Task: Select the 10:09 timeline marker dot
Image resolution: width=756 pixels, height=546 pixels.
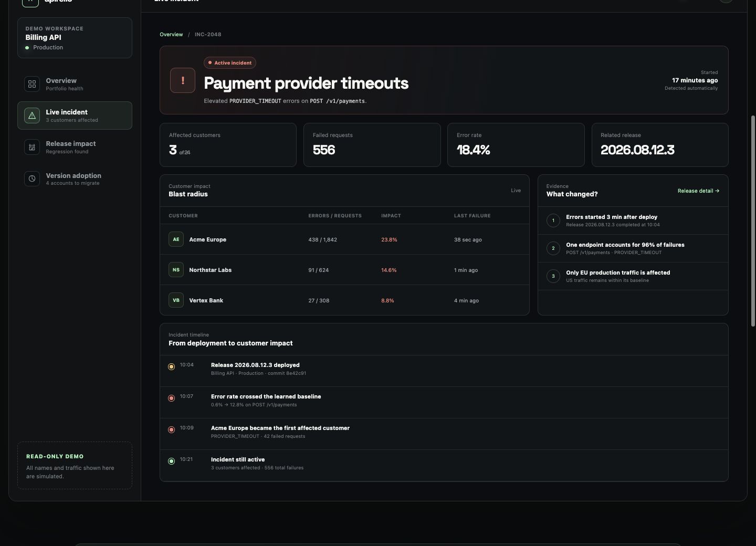Action: (171, 429)
